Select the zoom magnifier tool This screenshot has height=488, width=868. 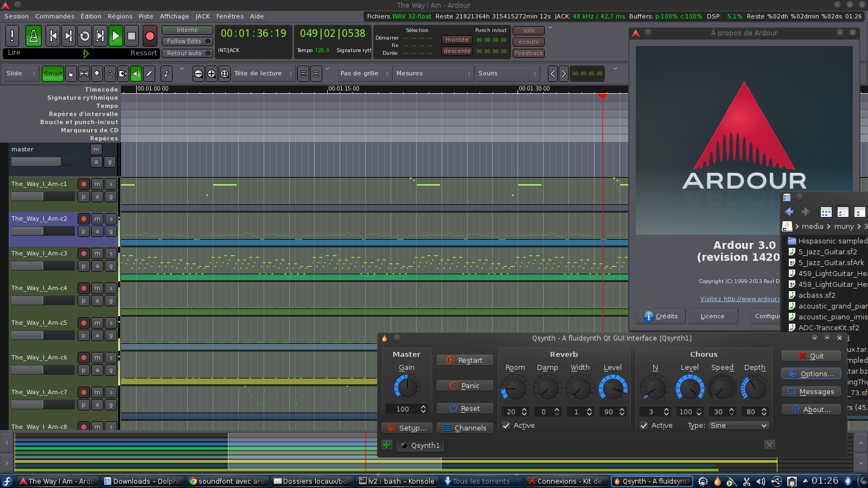point(97,74)
